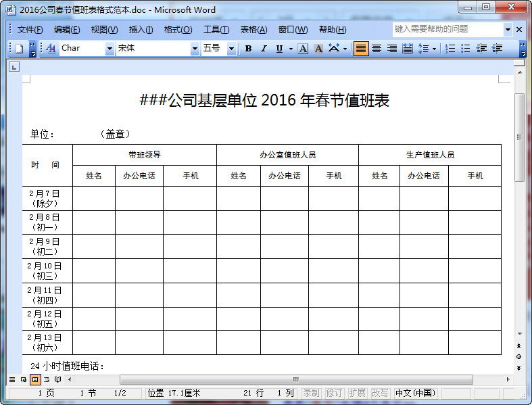Click the horizontal scroll left arrow
The height and width of the screenshot is (405, 532).
coord(70,379)
